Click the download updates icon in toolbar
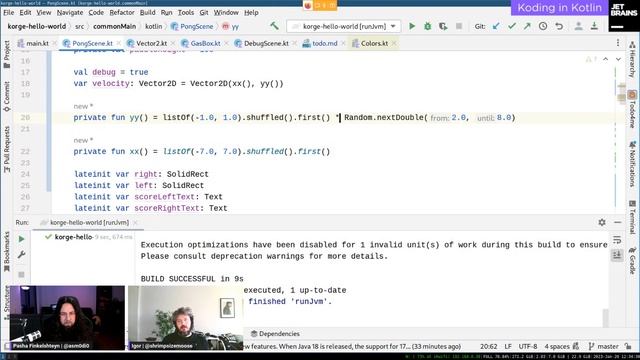Viewport: 640px width, 360px height. coord(594,26)
